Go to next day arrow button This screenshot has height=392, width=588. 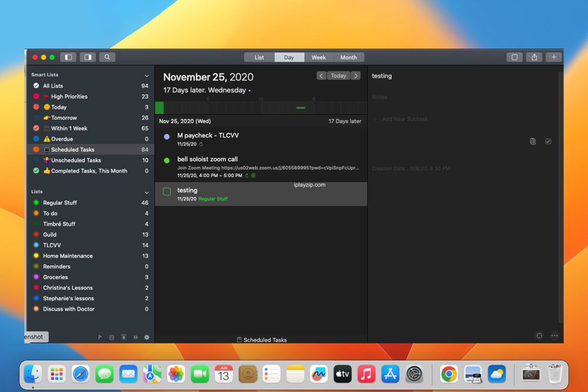coord(356,76)
